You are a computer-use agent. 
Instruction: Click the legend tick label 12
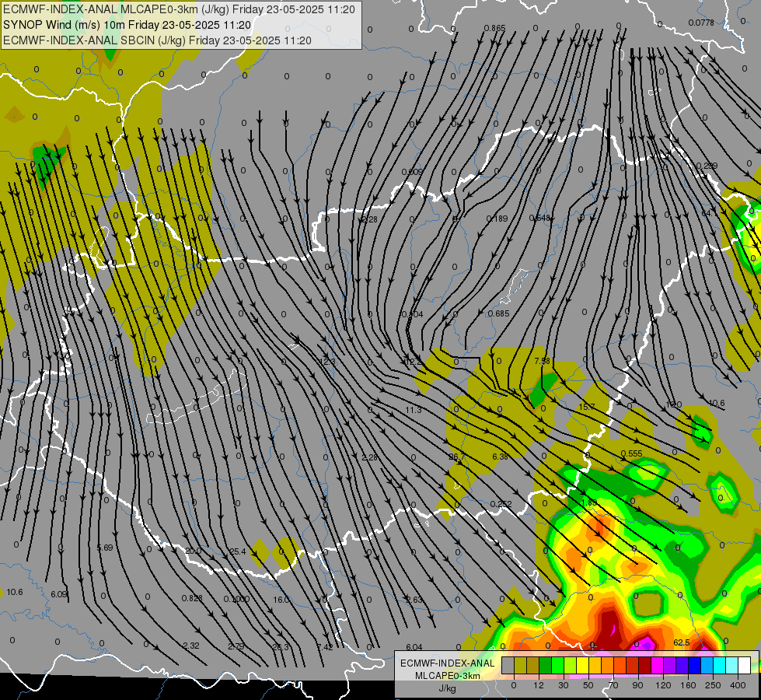539,685
